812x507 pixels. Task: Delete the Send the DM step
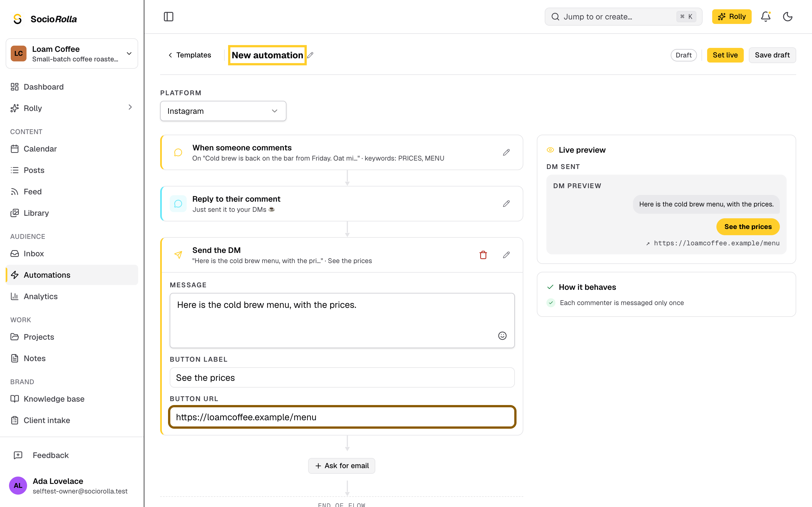pos(483,255)
